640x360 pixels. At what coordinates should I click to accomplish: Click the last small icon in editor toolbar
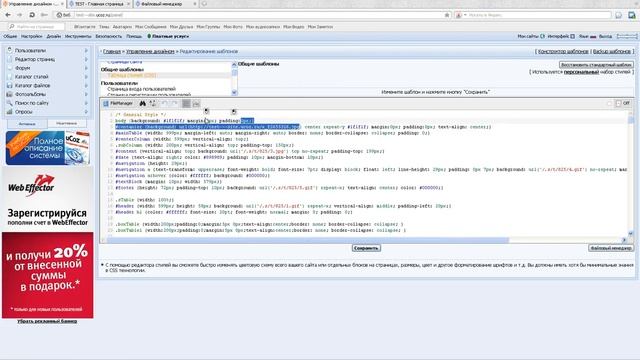[x=196, y=104]
